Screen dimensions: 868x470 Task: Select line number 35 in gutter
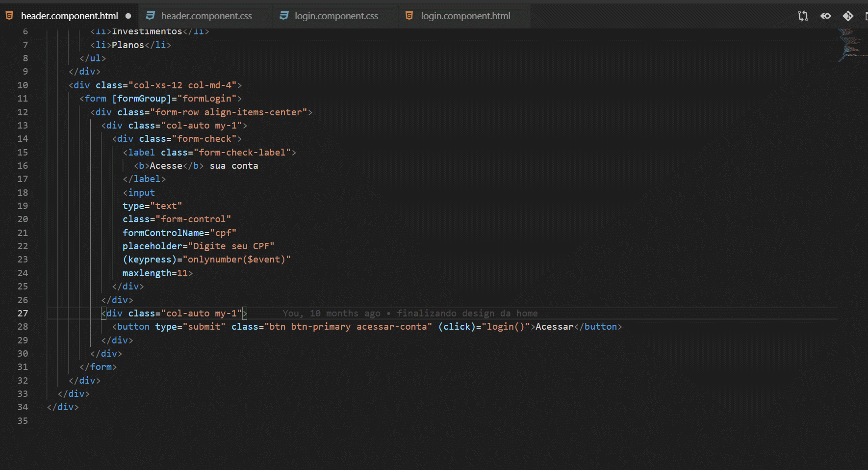[x=23, y=420]
